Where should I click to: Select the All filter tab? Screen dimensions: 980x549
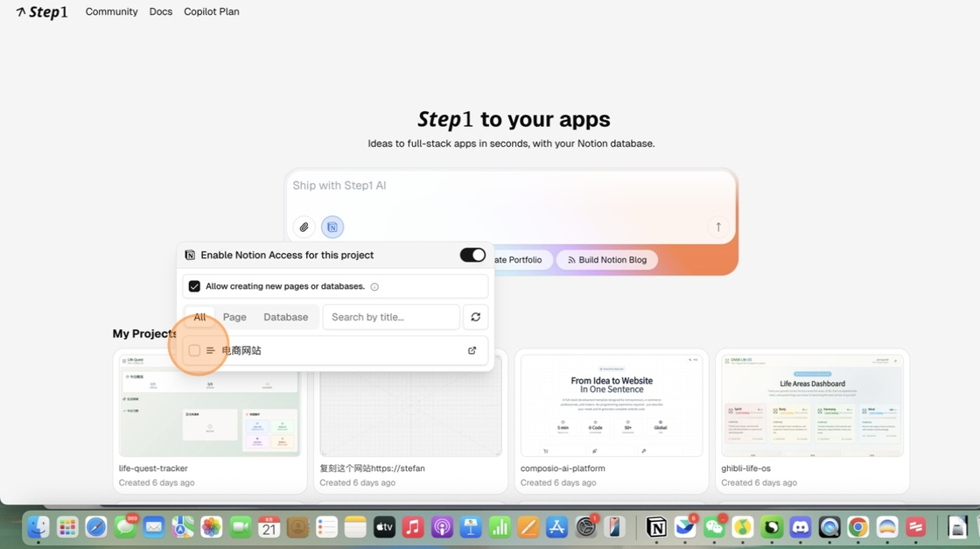coord(199,317)
